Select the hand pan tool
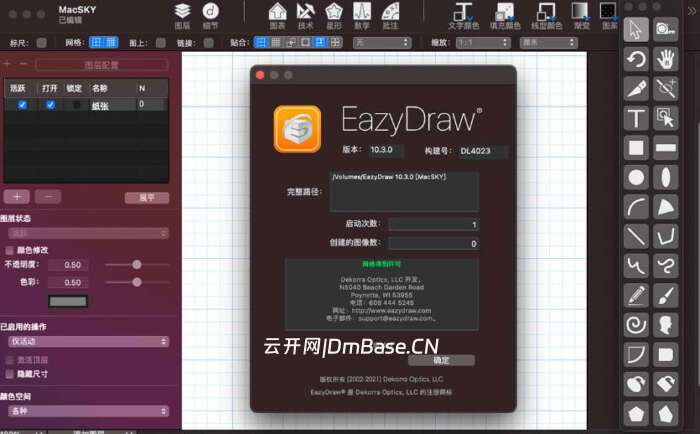700x434 pixels. tap(666, 59)
